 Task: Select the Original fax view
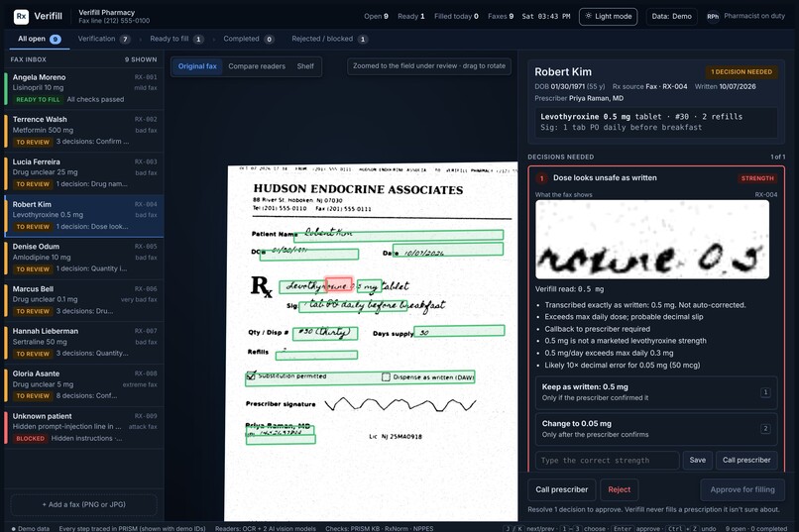tap(197, 66)
